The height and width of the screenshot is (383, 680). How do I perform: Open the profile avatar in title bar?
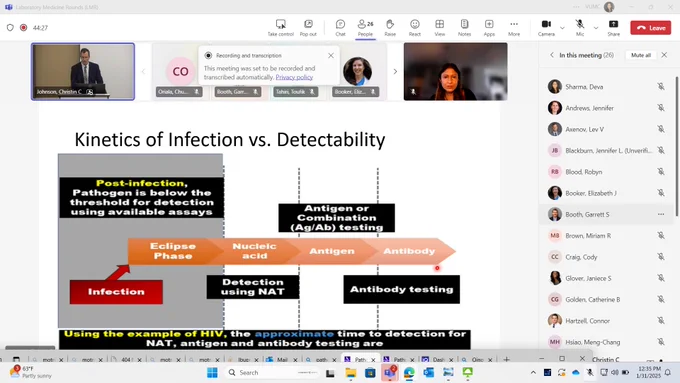pyautogui.click(x=609, y=7)
